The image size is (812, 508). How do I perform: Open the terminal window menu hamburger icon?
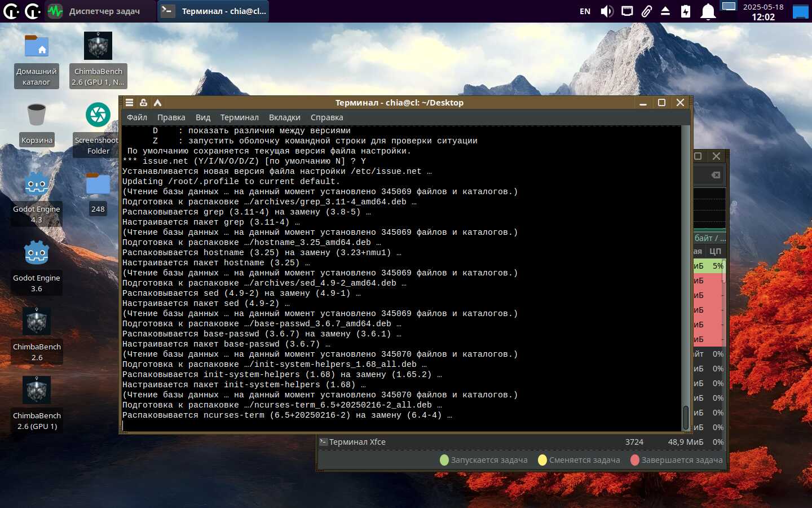pyautogui.click(x=129, y=102)
